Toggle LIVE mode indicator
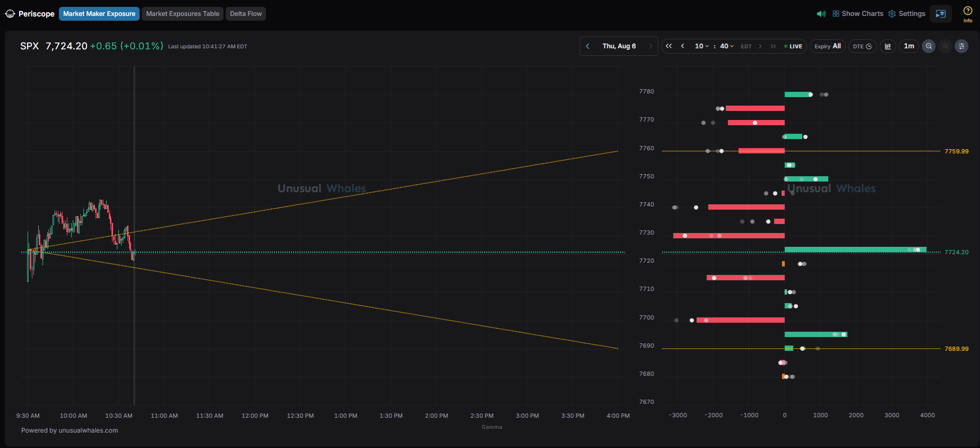The height and width of the screenshot is (448, 980). pos(793,46)
